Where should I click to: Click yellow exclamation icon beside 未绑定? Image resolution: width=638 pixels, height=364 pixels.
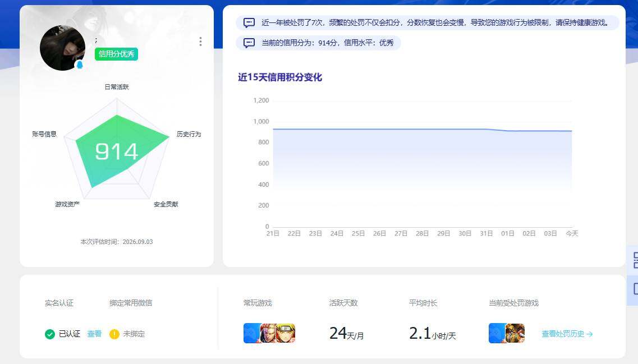tap(114, 334)
